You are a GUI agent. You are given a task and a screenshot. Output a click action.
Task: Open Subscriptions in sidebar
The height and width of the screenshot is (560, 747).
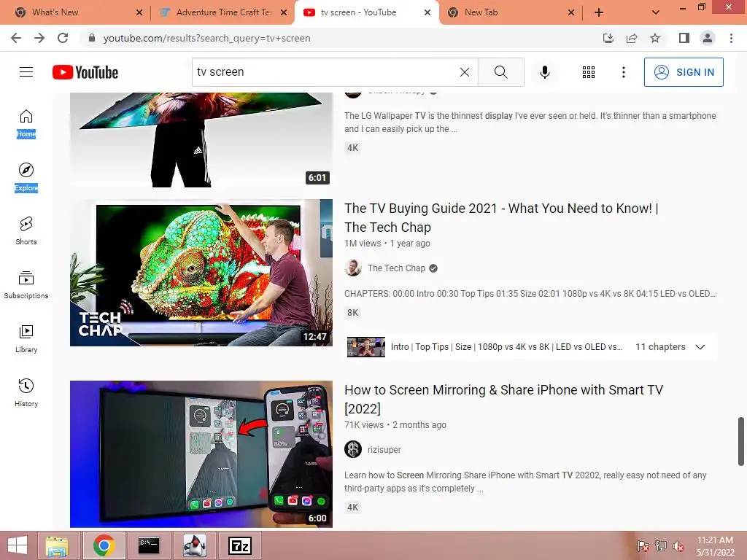click(x=26, y=285)
